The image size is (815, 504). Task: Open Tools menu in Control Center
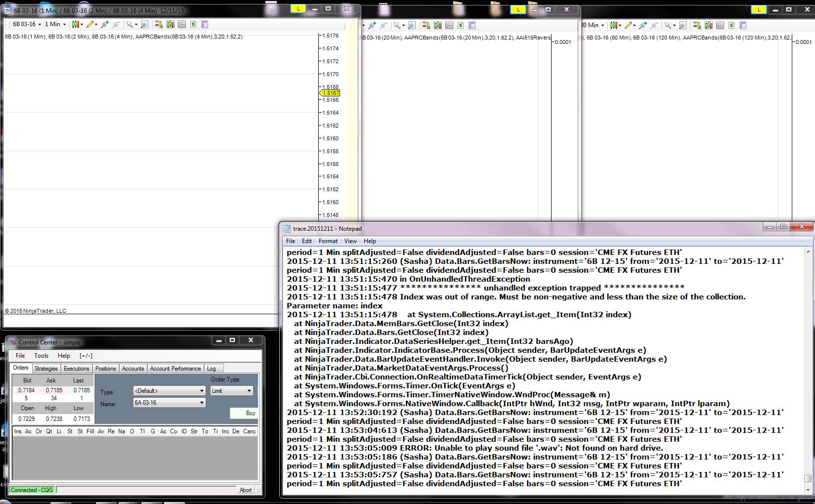(42, 356)
